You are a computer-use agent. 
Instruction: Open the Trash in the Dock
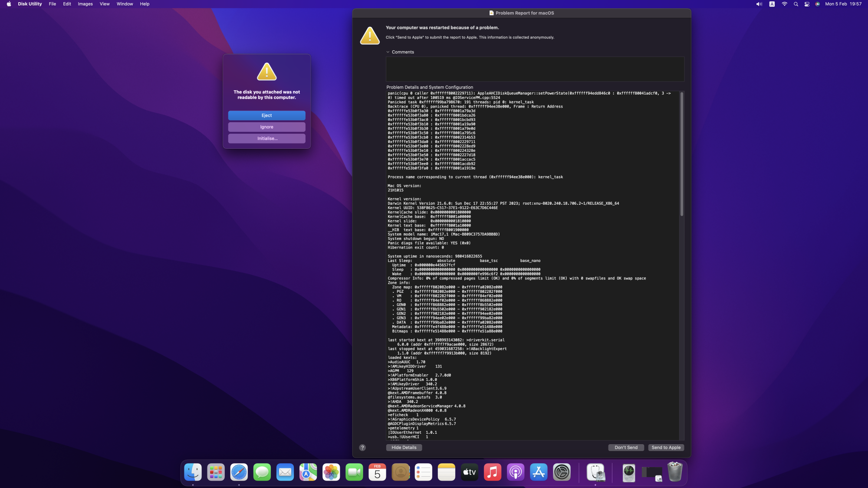[675, 472]
